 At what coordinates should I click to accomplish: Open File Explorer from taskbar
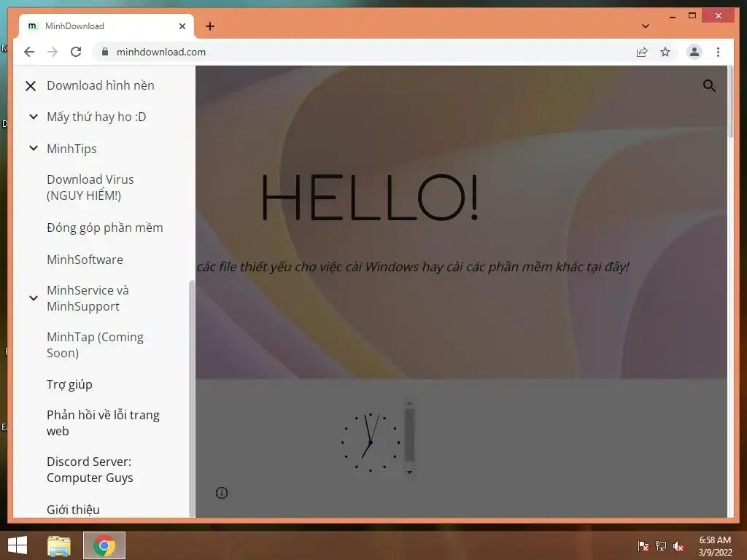point(59,545)
